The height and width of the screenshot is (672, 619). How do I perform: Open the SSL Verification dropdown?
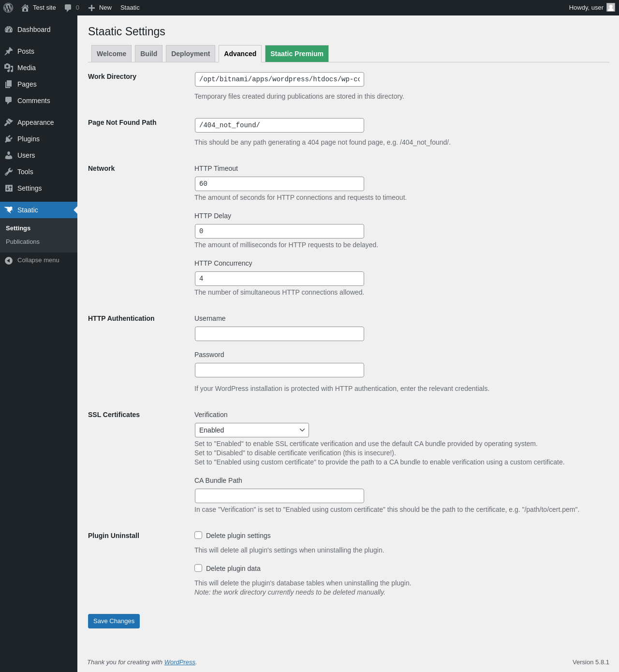point(252,430)
